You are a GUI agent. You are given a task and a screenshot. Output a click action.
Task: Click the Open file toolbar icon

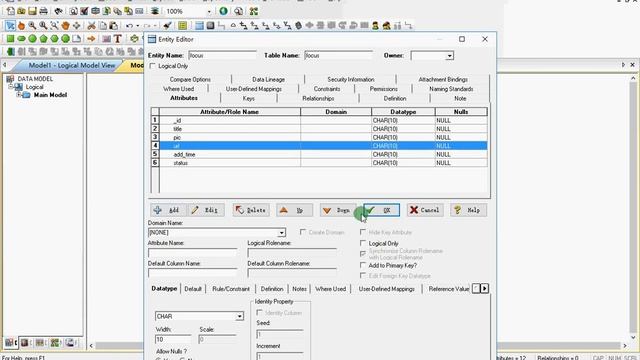(x=21, y=11)
